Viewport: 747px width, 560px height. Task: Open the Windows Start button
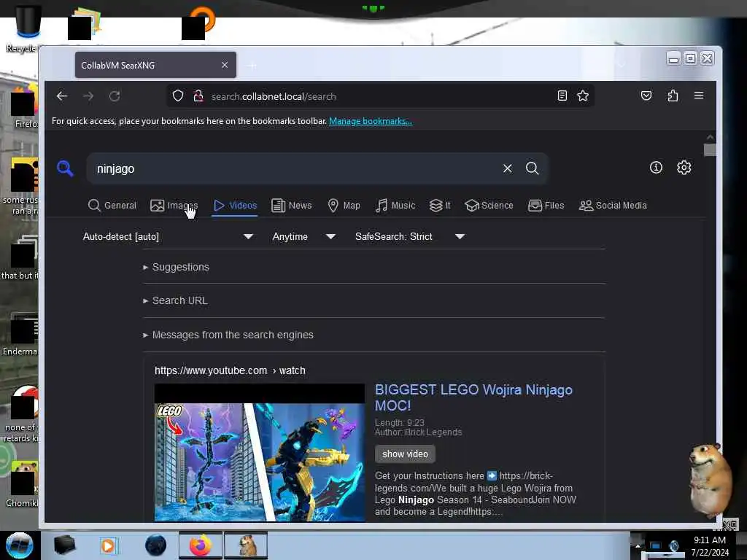[x=20, y=545]
